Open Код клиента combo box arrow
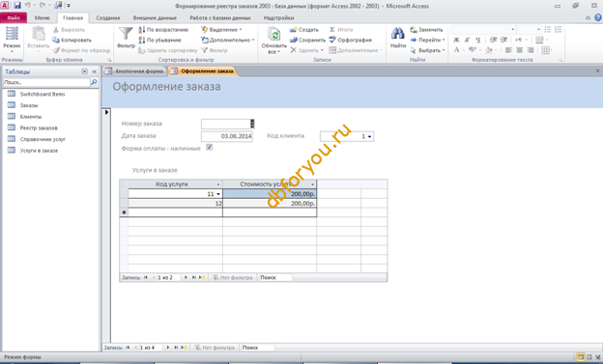The width and height of the screenshot is (603, 364). [369, 136]
